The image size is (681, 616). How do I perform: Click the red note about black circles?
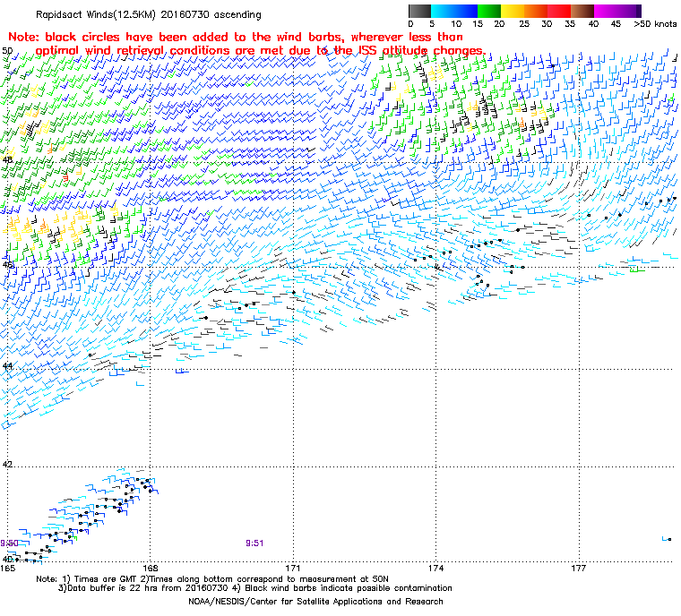246,44
